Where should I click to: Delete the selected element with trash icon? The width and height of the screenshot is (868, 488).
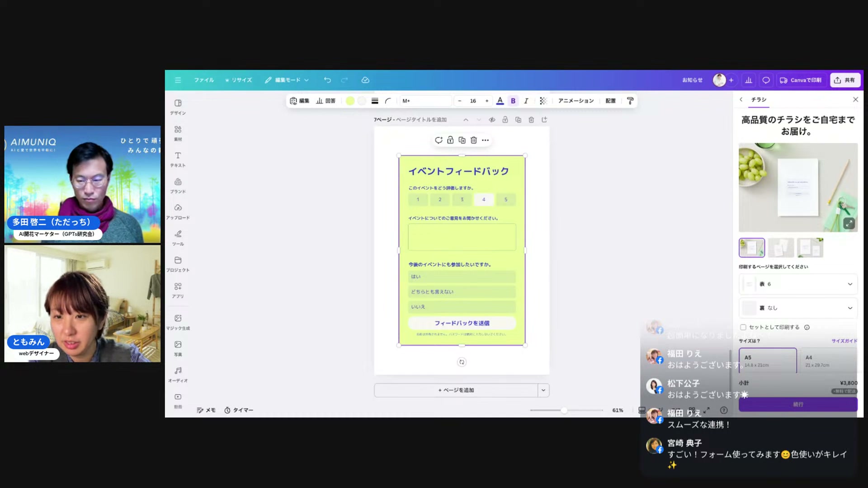click(473, 140)
